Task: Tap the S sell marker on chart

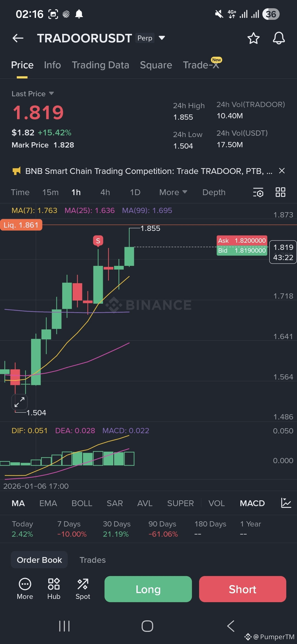Action: pos(98,241)
